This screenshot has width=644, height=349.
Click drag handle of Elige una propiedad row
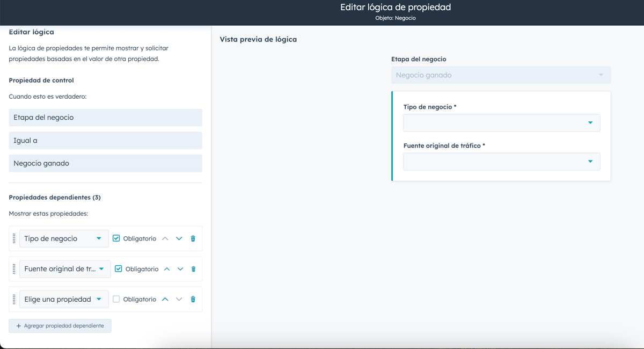pyautogui.click(x=14, y=300)
